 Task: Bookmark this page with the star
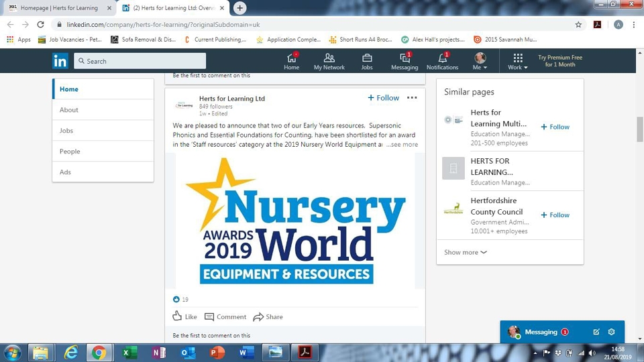point(578,25)
